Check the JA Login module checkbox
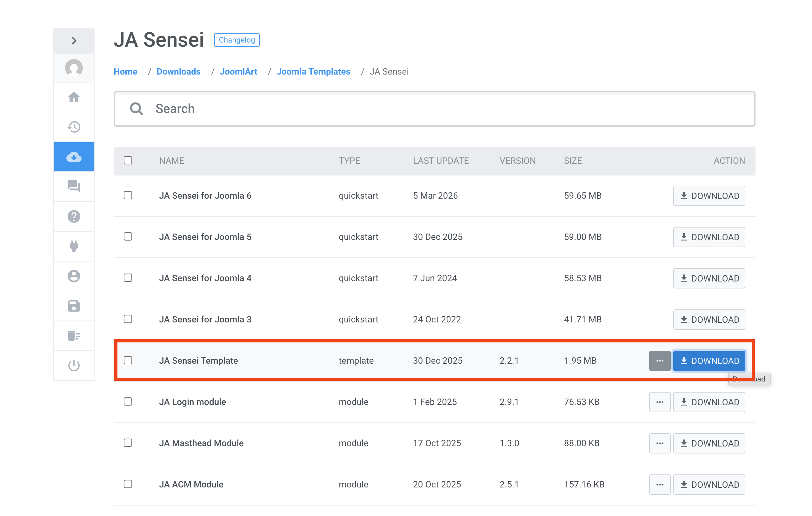The height and width of the screenshot is (516, 812). (128, 402)
